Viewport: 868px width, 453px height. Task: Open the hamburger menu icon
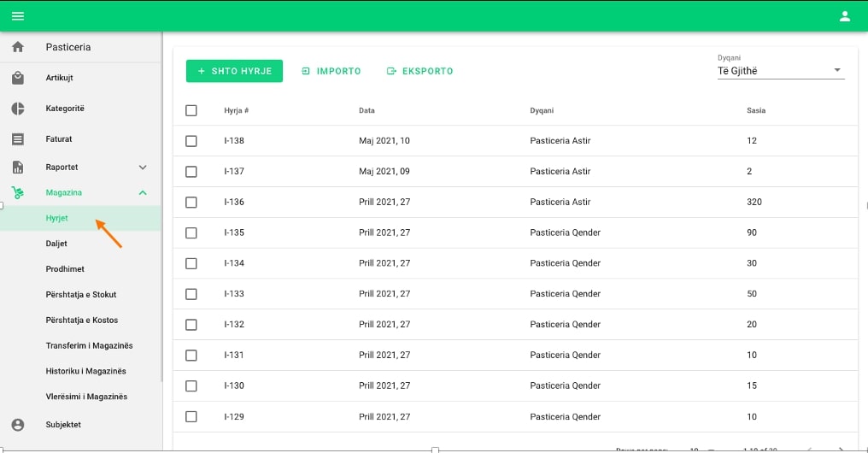[18, 16]
